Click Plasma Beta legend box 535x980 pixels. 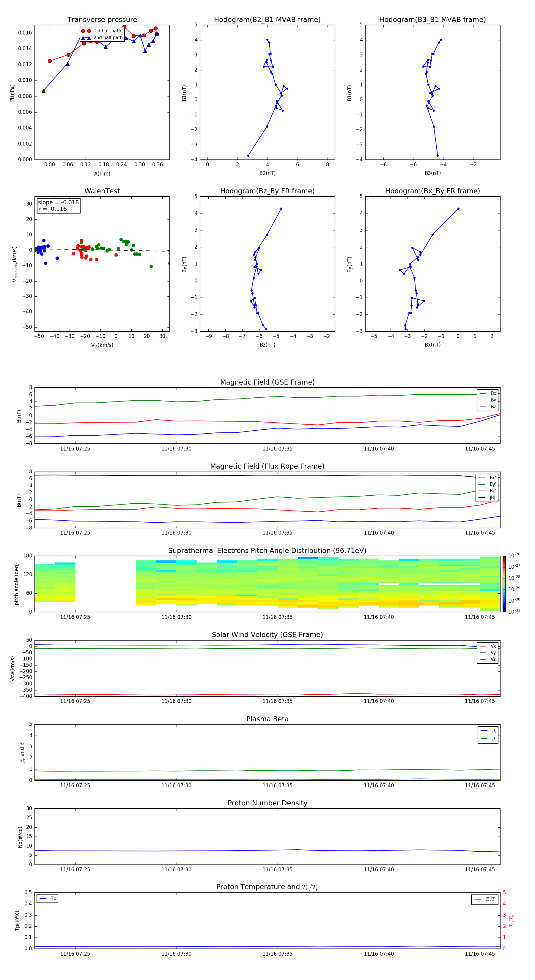488,735
